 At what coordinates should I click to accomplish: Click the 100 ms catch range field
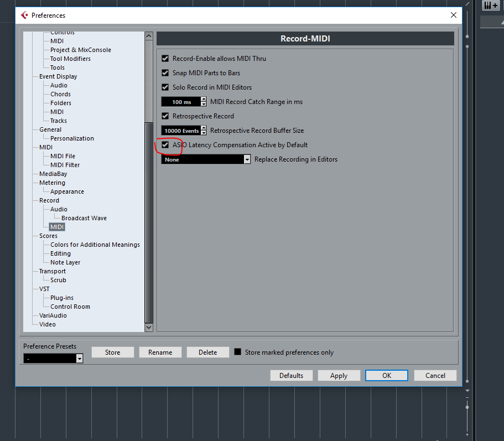click(x=181, y=102)
